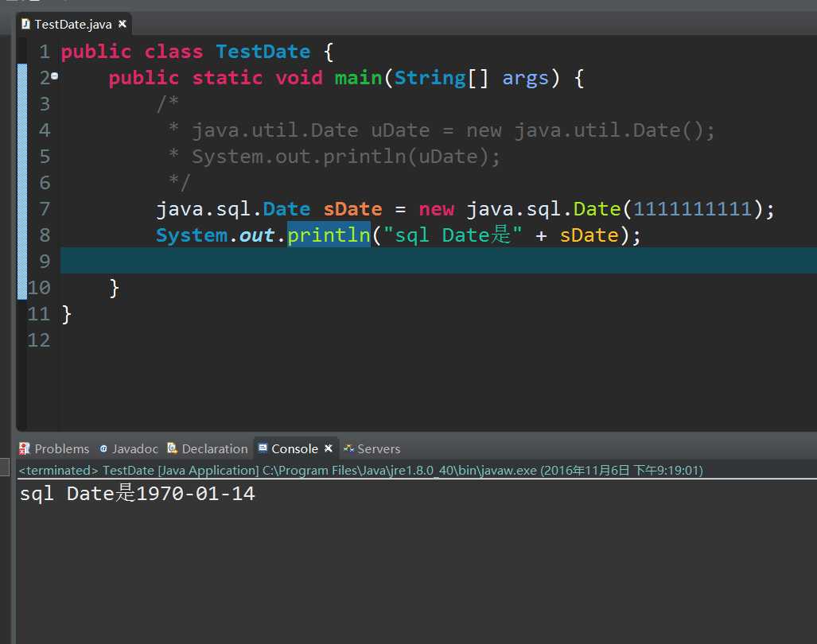This screenshot has height=644, width=817.
Task: Click the sDate variable declaration on line 7
Action: (352, 209)
